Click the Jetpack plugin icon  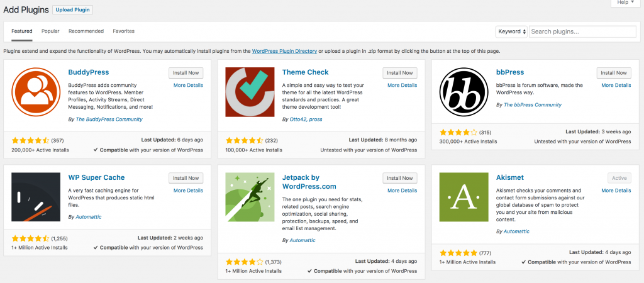pos(250,197)
